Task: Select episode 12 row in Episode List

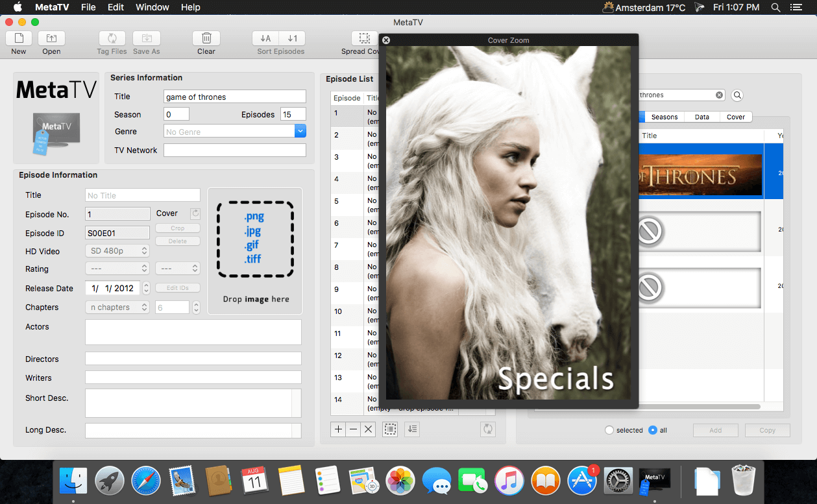Action: click(x=355, y=359)
